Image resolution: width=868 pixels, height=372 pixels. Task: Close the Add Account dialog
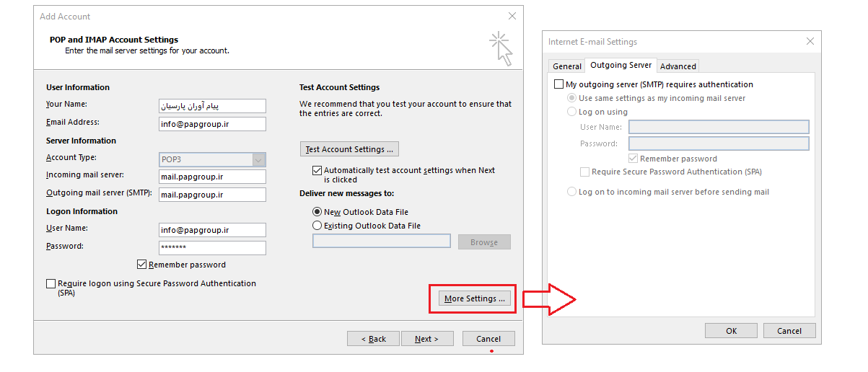click(x=512, y=16)
